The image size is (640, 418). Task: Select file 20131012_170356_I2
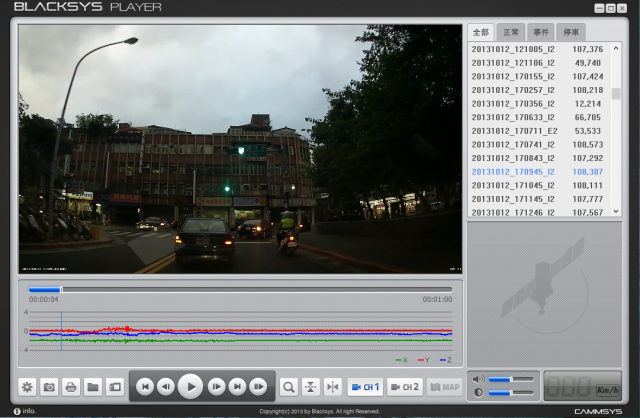pyautogui.click(x=540, y=104)
